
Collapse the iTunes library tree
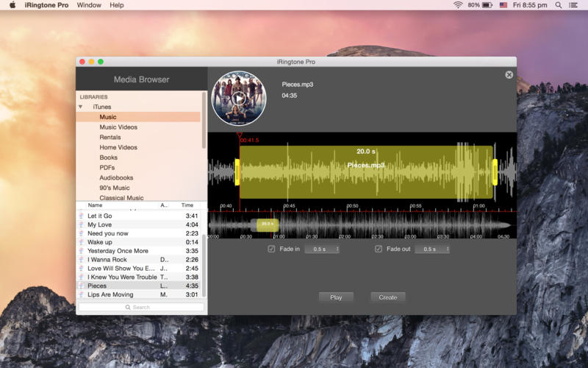click(80, 107)
